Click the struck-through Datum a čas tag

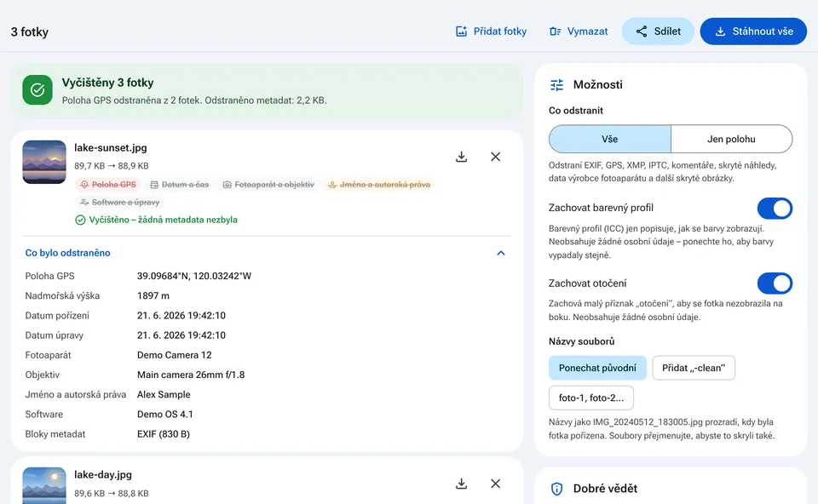pyautogui.click(x=180, y=185)
